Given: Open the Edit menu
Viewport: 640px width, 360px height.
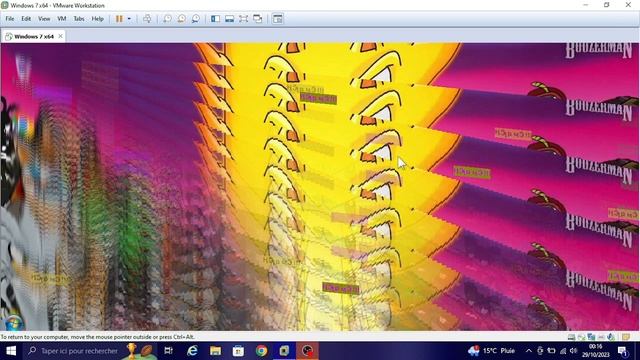Looking at the screenshot, I should [x=26, y=19].
